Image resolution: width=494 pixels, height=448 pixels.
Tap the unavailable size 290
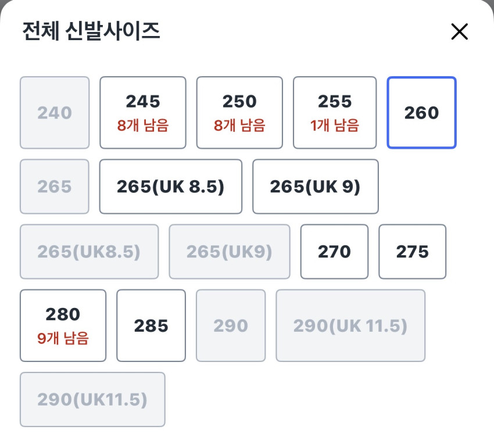(231, 325)
